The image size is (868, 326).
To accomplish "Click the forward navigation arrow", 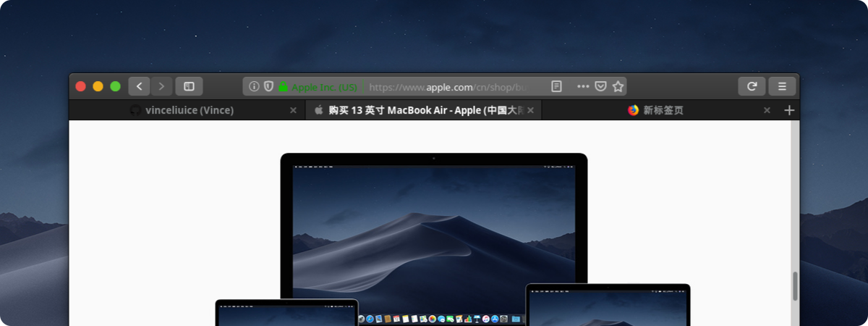I will click(161, 86).
